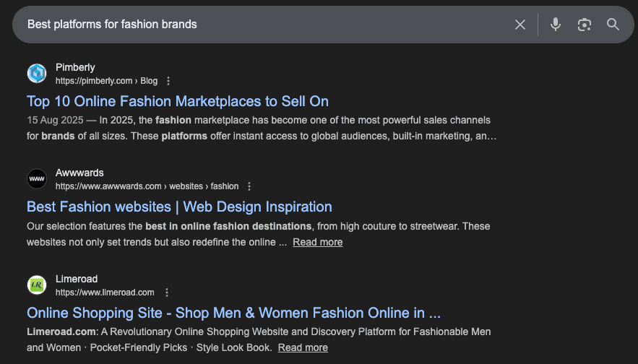Open Top 10 Online Fashion Marketplaces link
638x364 pixels.
178,101
